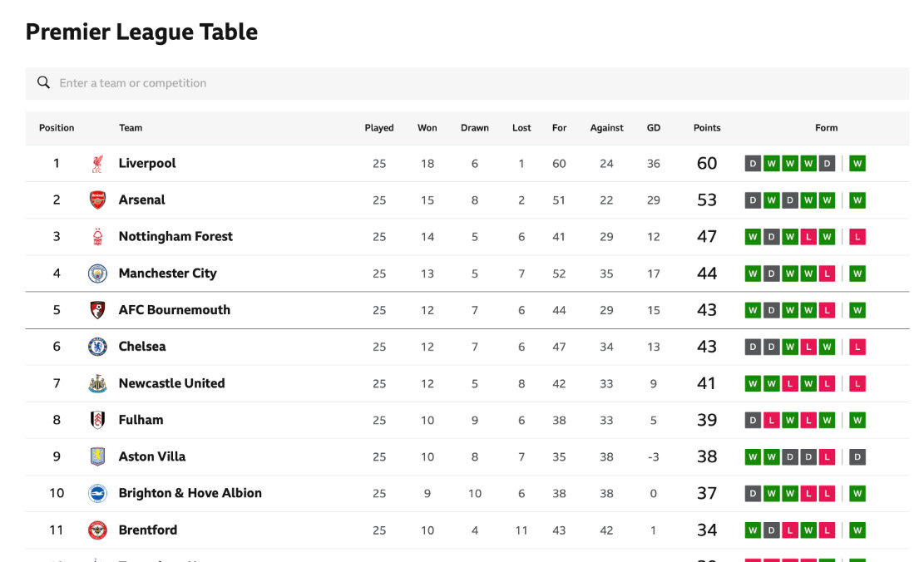The image size is (924, 562).
Task: Select the Chelsea club badge
Action: point(97,347)
